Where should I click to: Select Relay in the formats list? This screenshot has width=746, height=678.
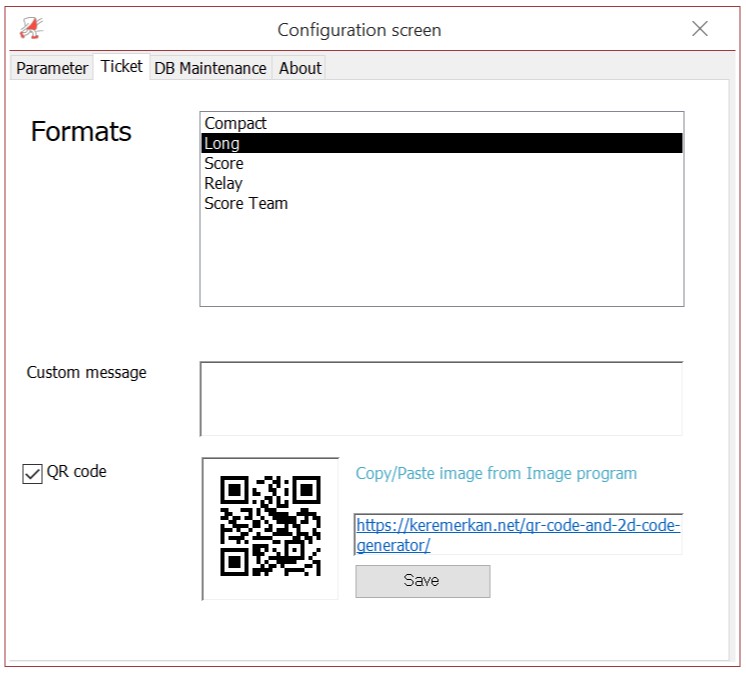click(x=442, y=183)
